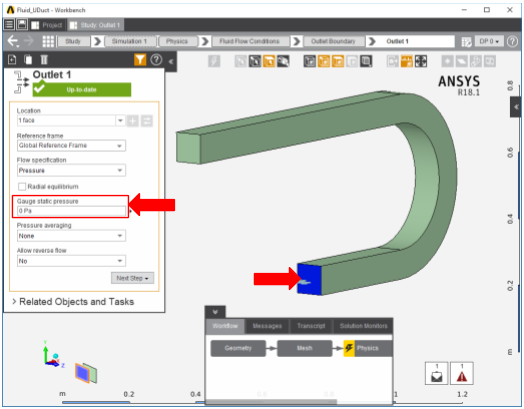Viewport: 524px width, 409px height.
Task: Click the greyed body parts icon
Action: 476,61
